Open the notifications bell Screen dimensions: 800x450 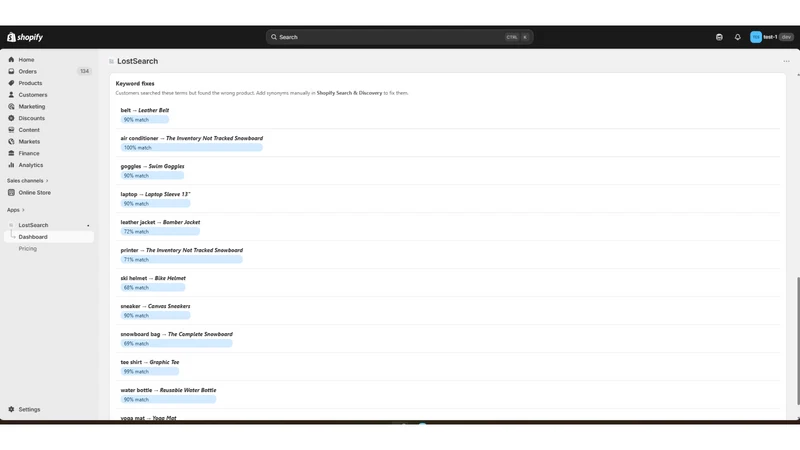[x=737, y=37]
